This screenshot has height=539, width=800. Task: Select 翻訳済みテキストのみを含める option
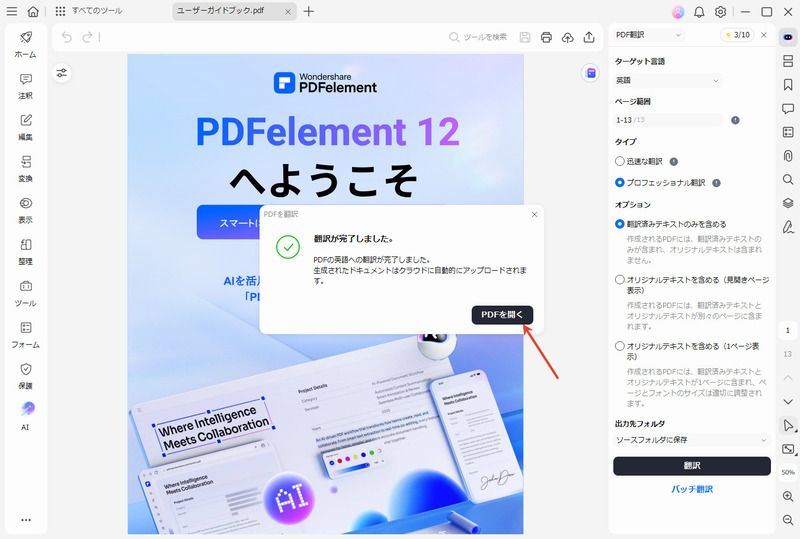coord(619,224)
